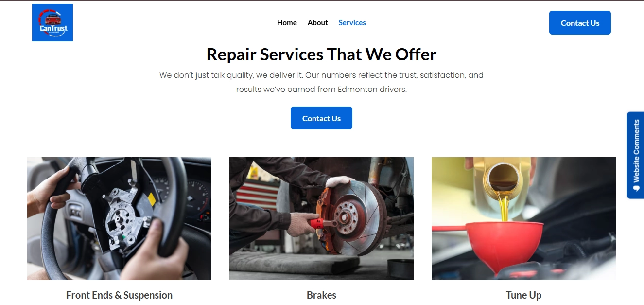Open the steering wheel repair photo
644x305 pixels.
tap(119, 218)
